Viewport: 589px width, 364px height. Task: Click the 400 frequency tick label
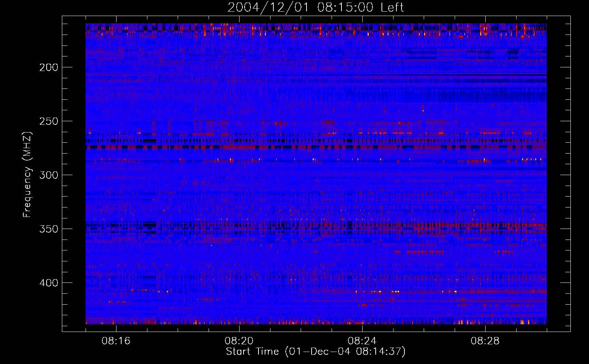point(49,283)
